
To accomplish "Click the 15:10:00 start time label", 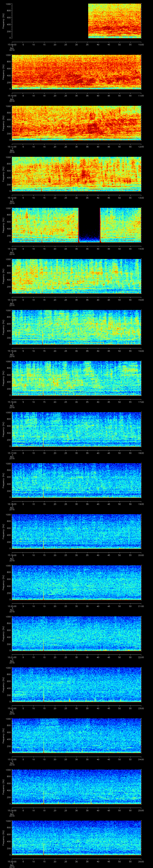I will click(12, 96).
